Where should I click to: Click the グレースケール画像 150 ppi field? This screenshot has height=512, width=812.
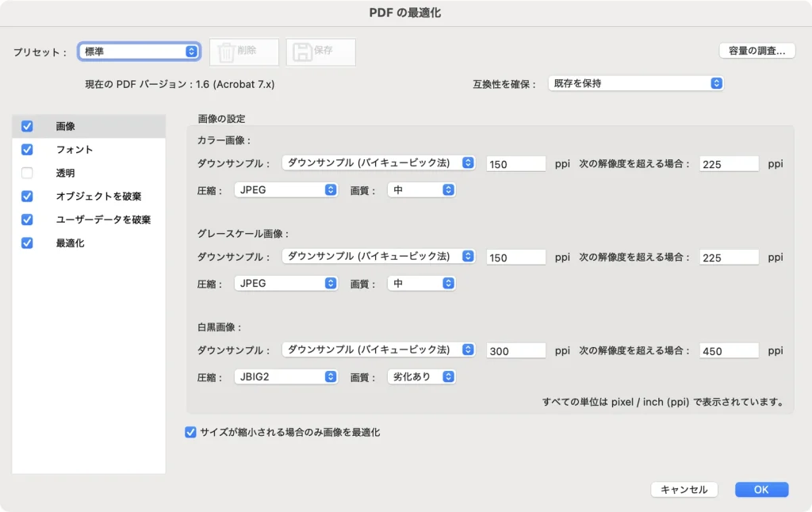tap(515, 258)
